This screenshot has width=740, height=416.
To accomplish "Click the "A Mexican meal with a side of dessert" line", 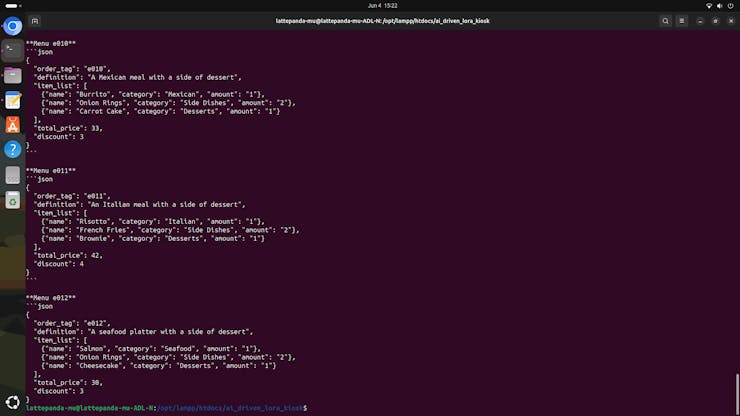I will click(137, 77).
